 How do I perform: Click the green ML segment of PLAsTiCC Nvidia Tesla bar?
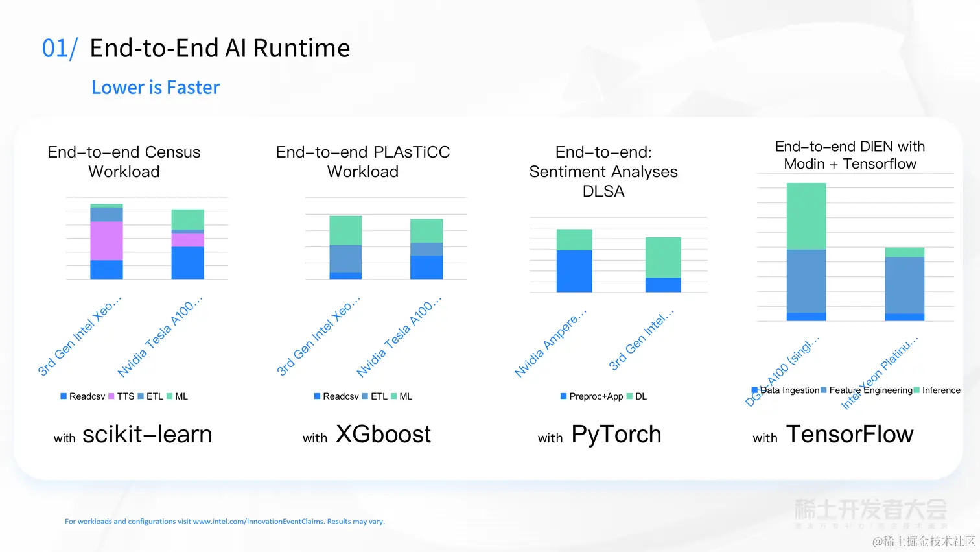[426, 231]
